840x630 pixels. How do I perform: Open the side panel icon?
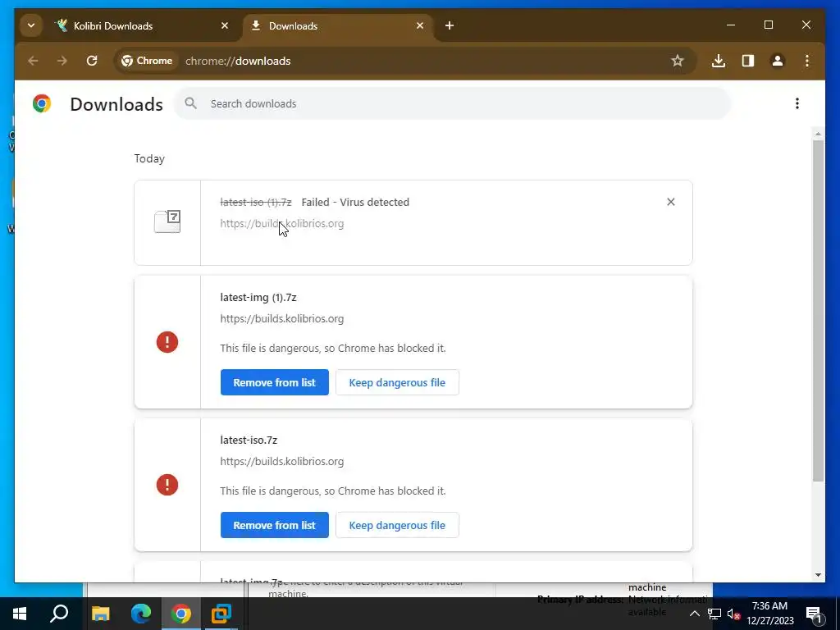point(748,61)
